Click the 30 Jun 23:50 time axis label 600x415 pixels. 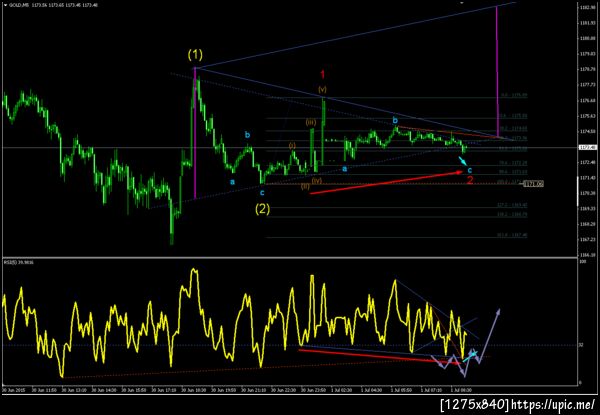(314, 390)
